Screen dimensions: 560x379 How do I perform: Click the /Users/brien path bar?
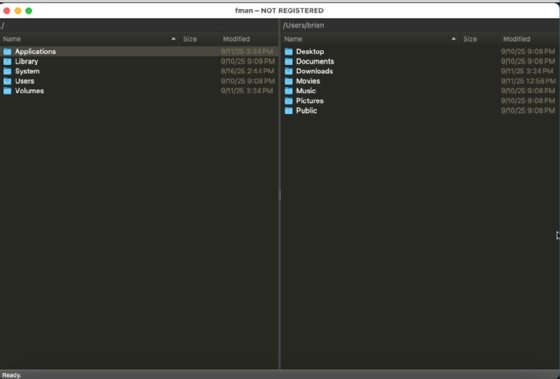click(420, 26)
